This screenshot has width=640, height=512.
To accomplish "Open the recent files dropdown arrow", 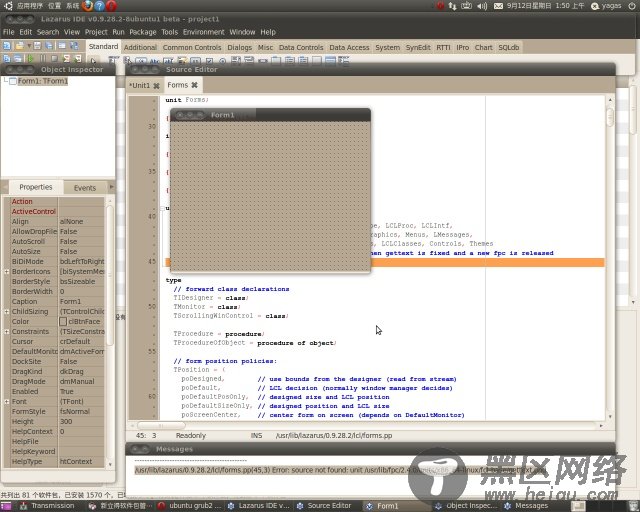I will 29,46.
